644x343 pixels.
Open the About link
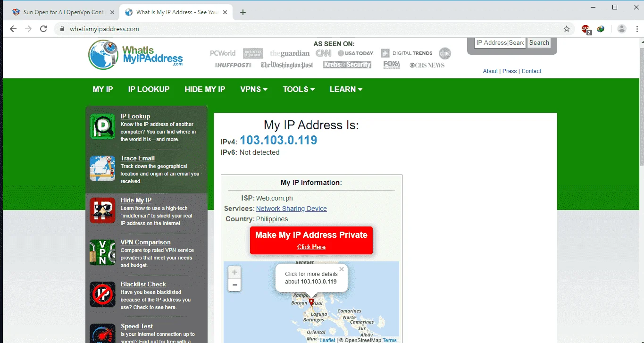490,71
